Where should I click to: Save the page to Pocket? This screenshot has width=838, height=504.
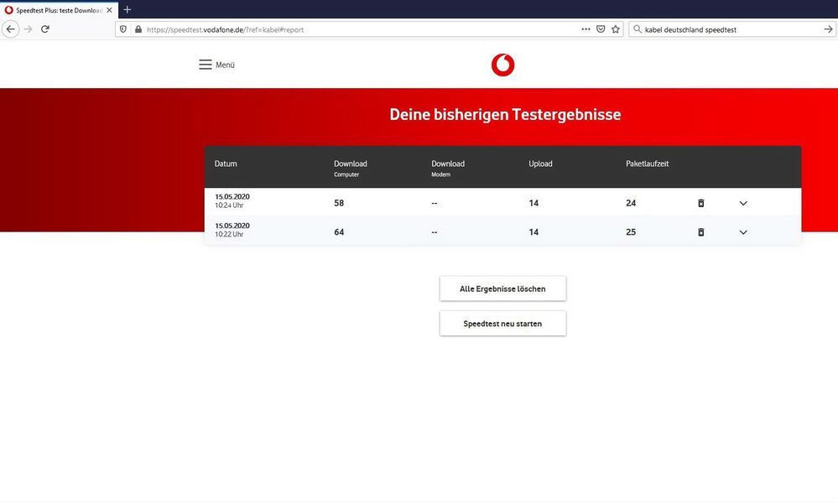601,29
